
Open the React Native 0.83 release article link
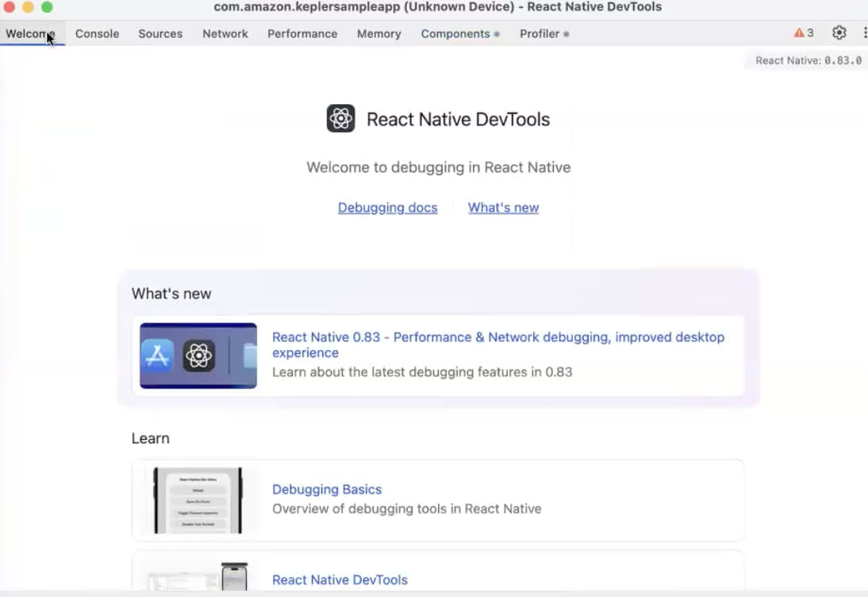click(x=497, y=345)
